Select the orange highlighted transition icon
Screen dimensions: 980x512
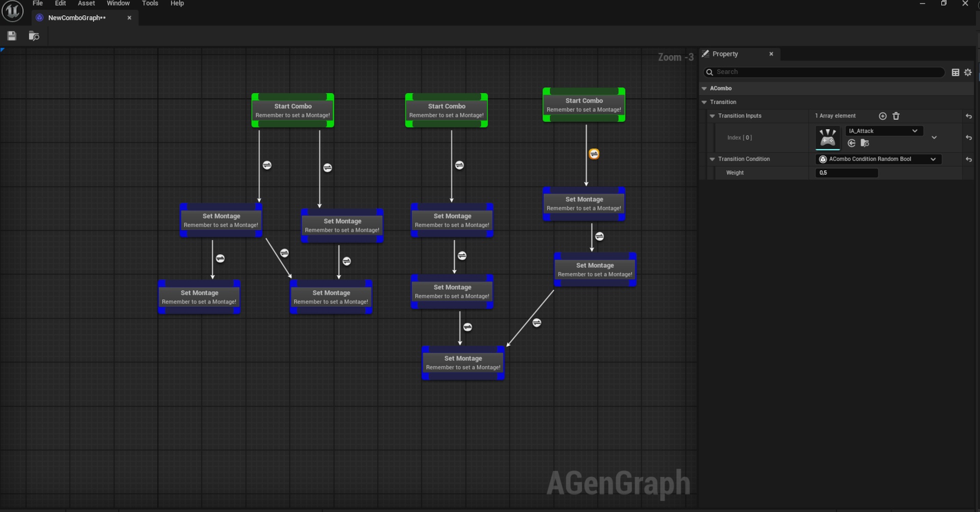[594, 154]
